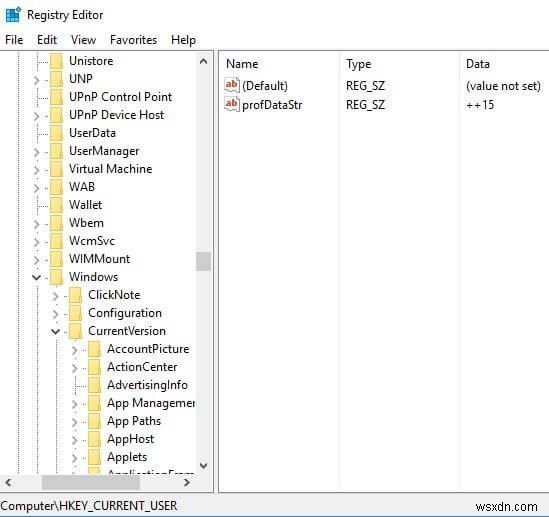The height and width of the screenshot is (517, 549).
Task: Select the AppHost tree key label
Action: [131, 439]
